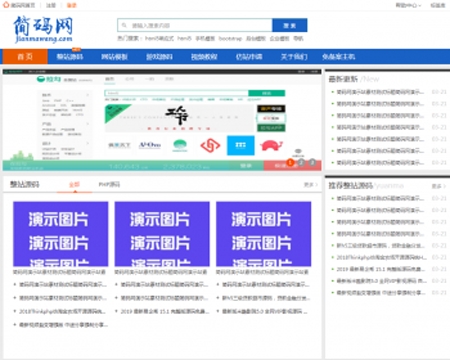Click the home icon beside 简码网首页
This screenshot has width=450, height=360.
(x=6, y=5)
